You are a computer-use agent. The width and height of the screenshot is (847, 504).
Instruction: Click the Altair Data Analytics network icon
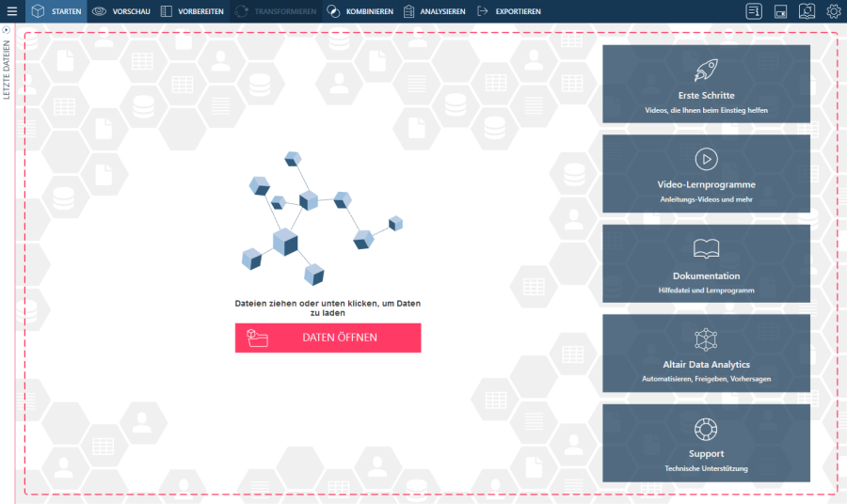pyautogui.click(x=706, y=339)
